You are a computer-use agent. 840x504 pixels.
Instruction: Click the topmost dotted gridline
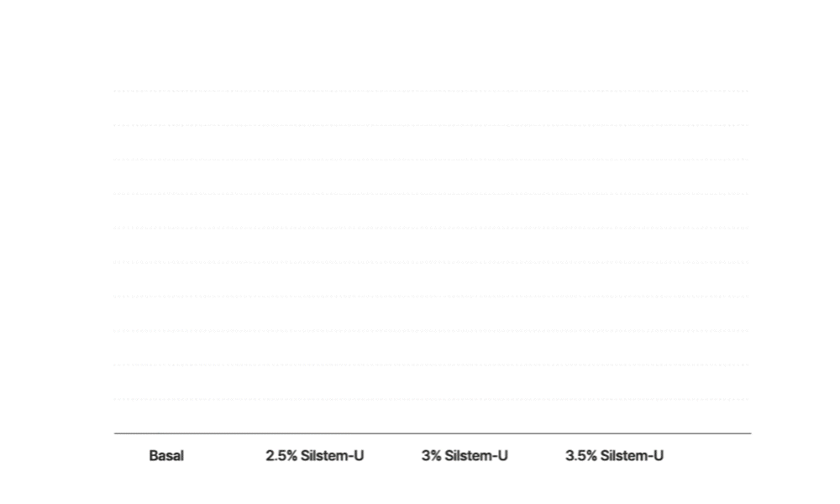[x=433, y=91]
